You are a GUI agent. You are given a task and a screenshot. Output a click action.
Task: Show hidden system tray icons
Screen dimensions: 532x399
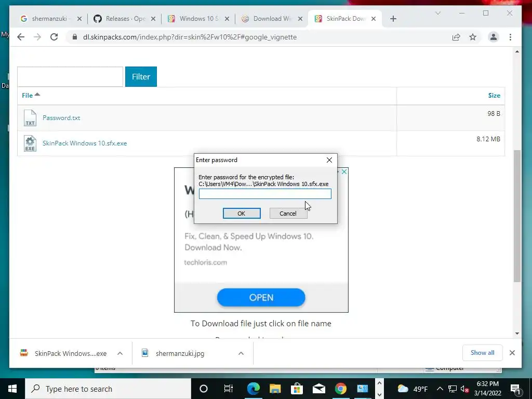440,389
